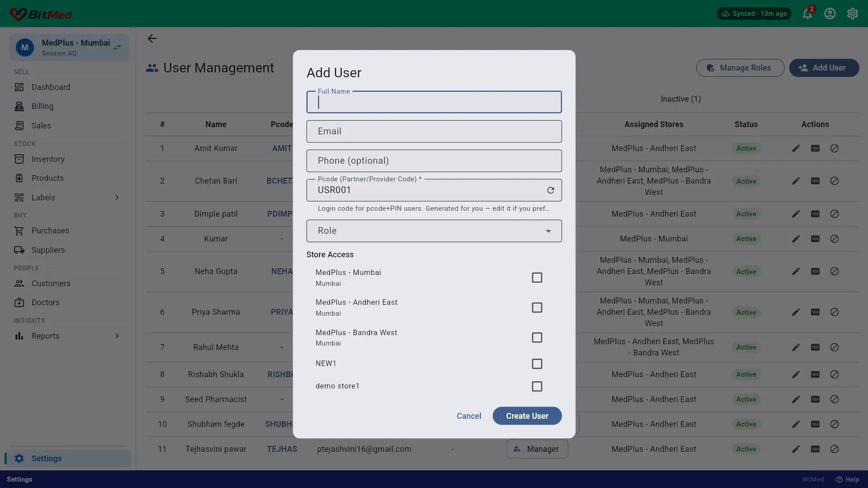Edit Priya Sharma using pencil icon
This screenshot has height=488, width=868.
pos(796,312)
